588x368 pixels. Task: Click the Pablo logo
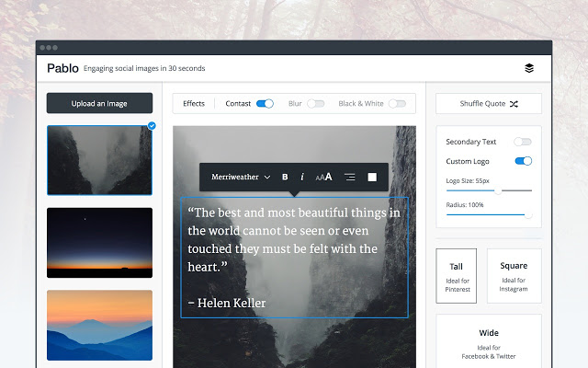coord(62,68)
